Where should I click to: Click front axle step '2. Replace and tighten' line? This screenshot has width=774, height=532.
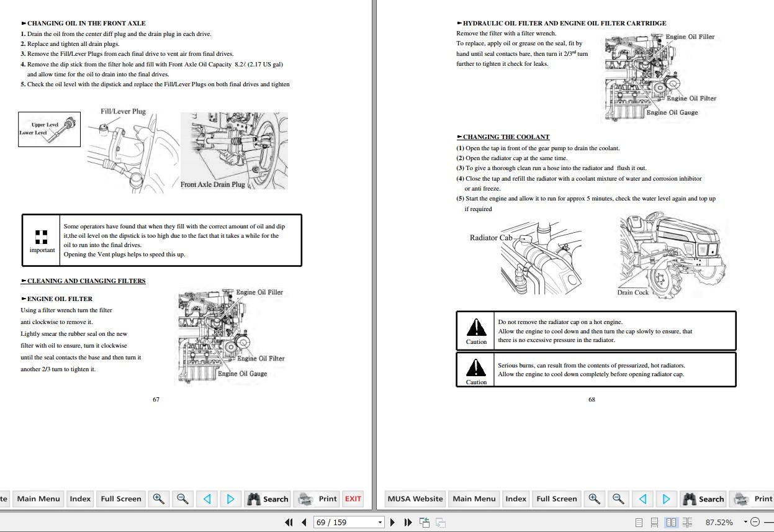click(70, 43)
